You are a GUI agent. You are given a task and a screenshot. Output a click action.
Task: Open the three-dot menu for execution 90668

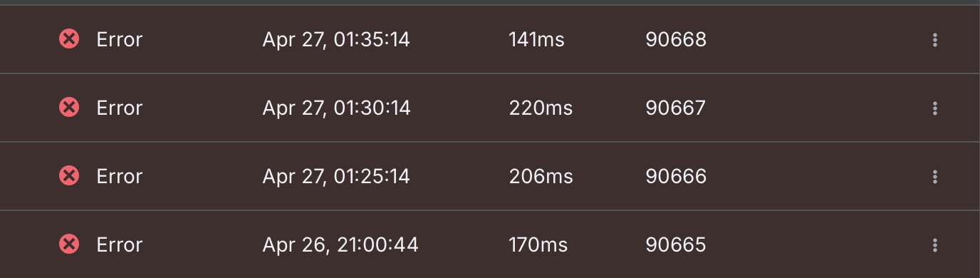934,40
